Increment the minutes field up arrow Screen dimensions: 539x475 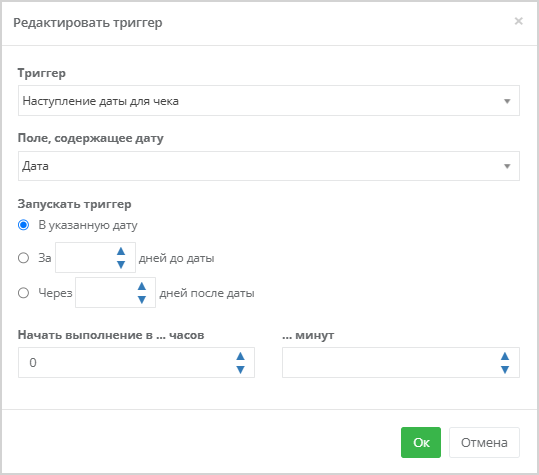point(505,356)
